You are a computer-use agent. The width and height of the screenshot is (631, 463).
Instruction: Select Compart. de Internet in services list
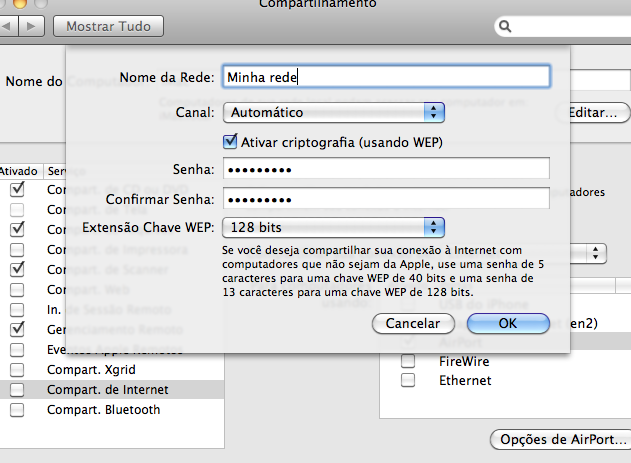(108, 390)
